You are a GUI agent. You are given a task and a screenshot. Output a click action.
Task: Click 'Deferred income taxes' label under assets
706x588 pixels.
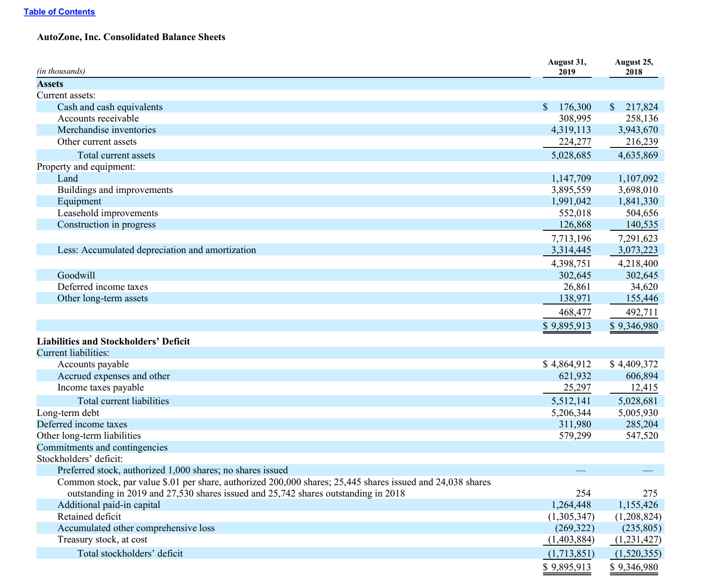click(102, 287)
